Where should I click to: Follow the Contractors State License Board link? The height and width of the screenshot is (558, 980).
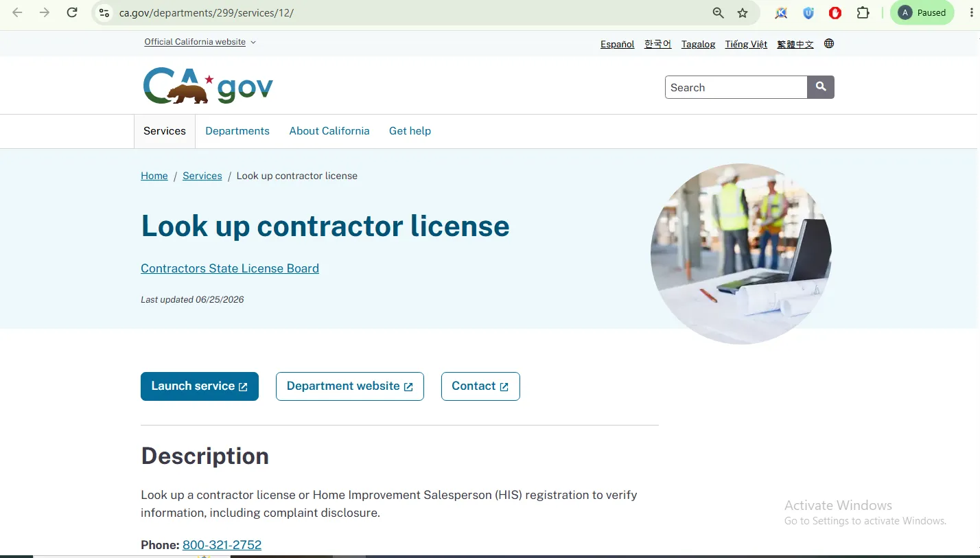click(230, 268)
